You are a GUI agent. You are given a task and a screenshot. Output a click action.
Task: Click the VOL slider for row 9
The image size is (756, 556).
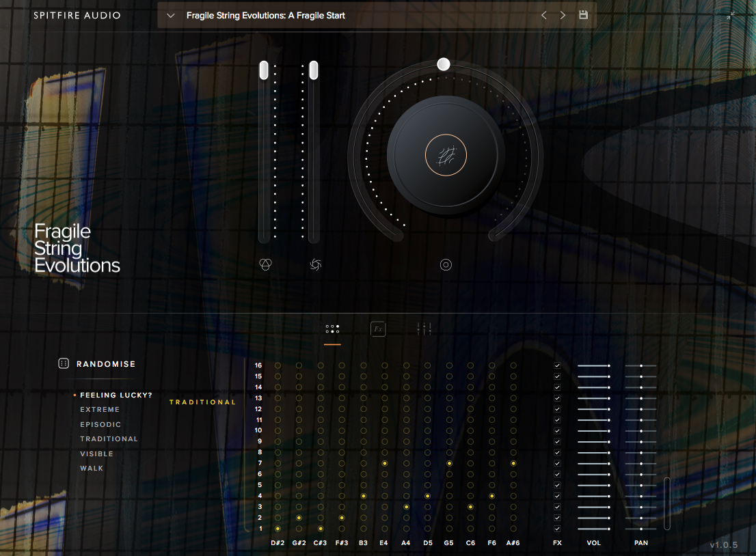tap(594, 442)
